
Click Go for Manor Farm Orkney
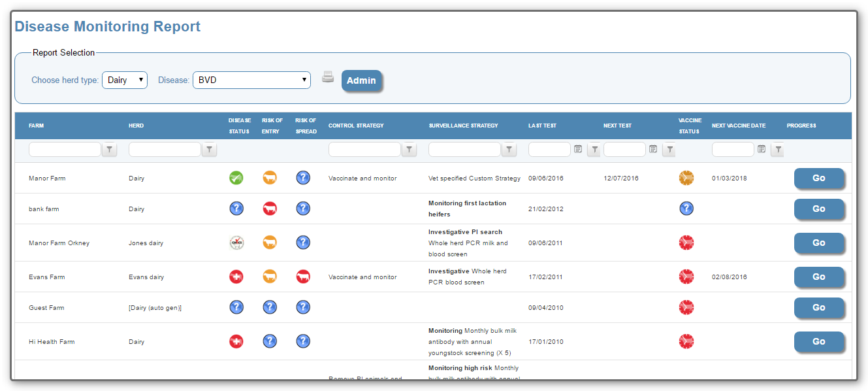[x=819, y=243]
